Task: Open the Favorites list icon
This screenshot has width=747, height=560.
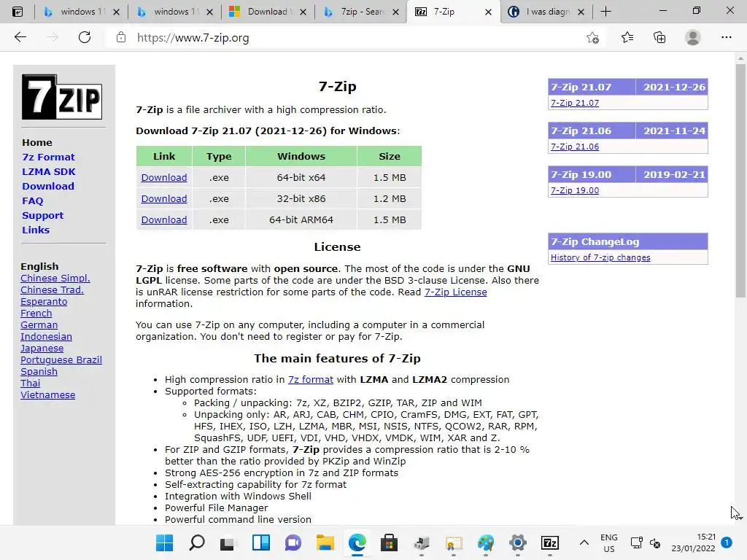Action: click(x=627, y=37)
